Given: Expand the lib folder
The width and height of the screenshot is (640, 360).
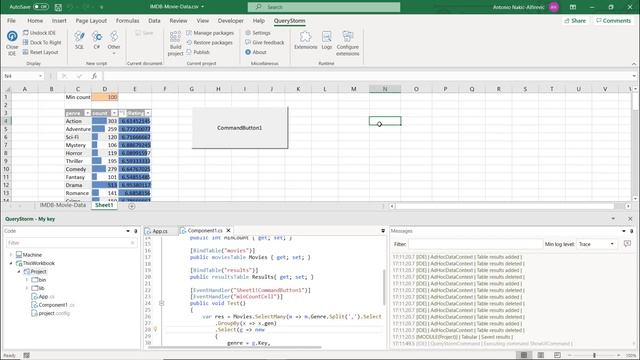Looking at the screenshot, I should pyautogui.click(x=27, y=288).
